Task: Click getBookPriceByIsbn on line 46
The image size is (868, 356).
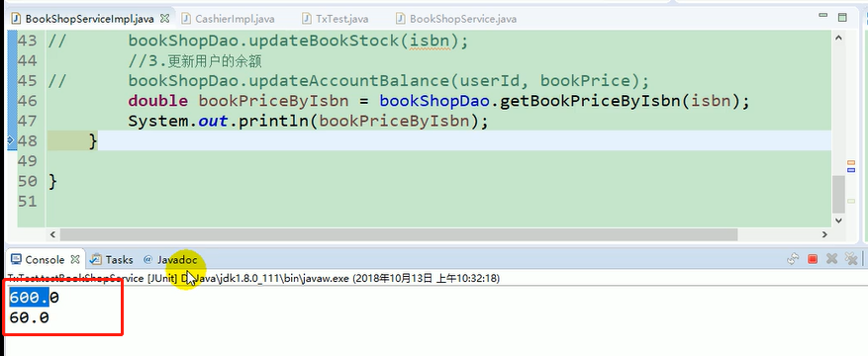Action: 590,101
